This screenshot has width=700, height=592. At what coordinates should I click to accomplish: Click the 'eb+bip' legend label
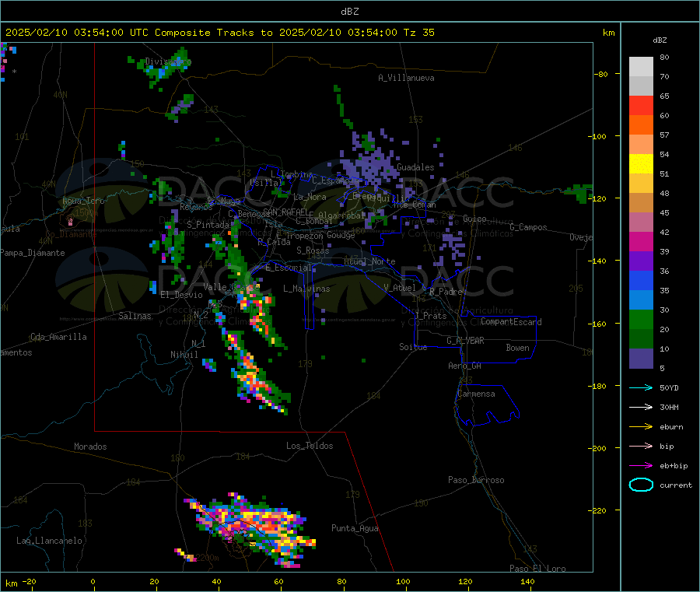click(674, 466)
